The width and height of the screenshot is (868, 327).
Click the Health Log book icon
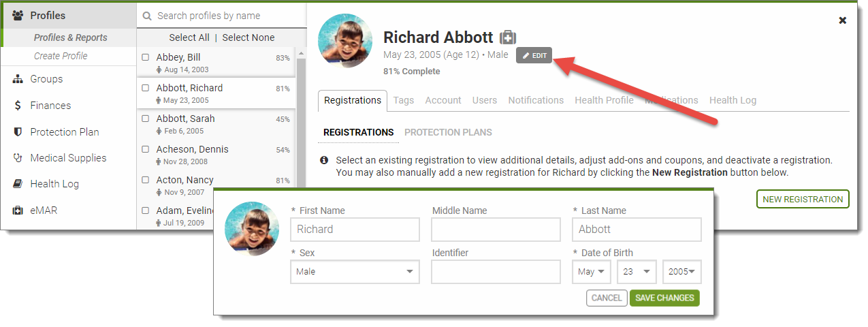(18, 184)
